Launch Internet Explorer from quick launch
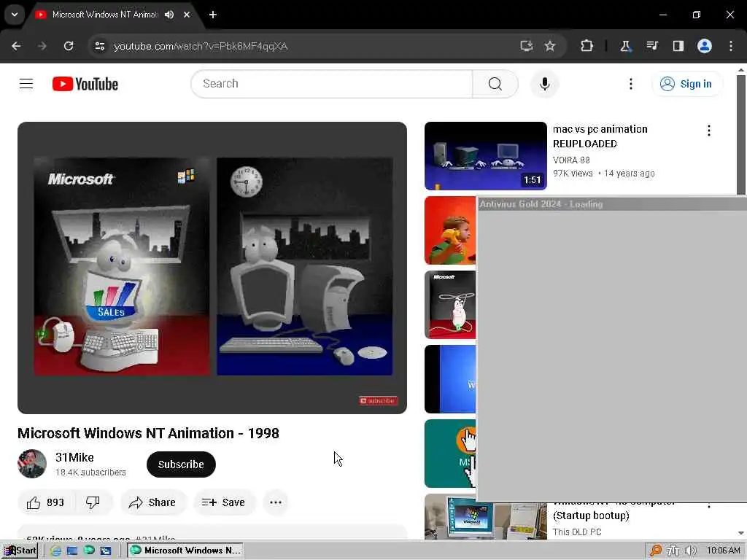Viewport: 747px width, 560px height. tap(55, 551)
